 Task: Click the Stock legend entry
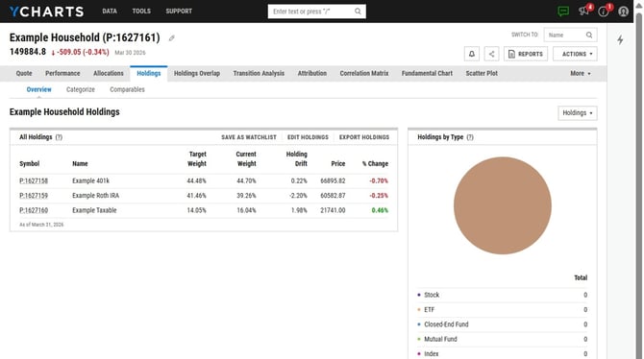432,295
